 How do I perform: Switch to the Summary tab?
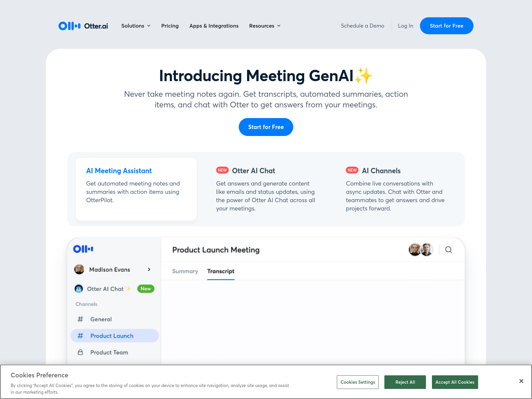tap(185, 271)
